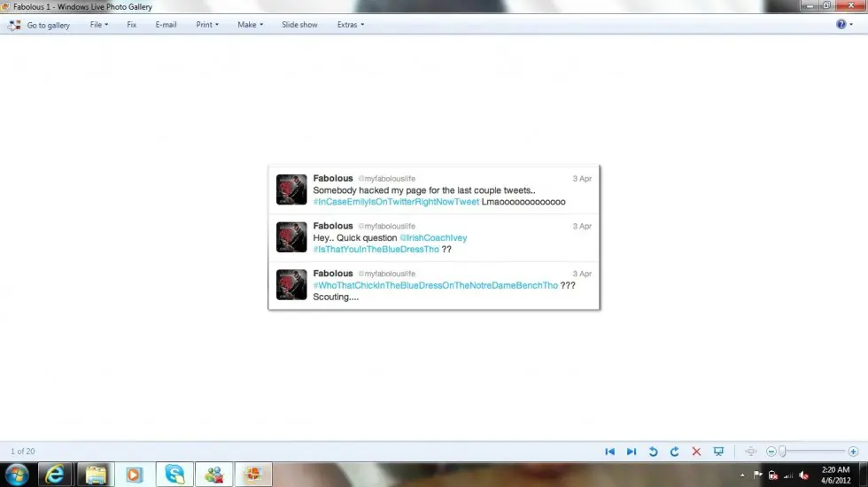This screenshot has width=868, height=487.
Task: Rotate photo clockwise
Action: [674, 452]
